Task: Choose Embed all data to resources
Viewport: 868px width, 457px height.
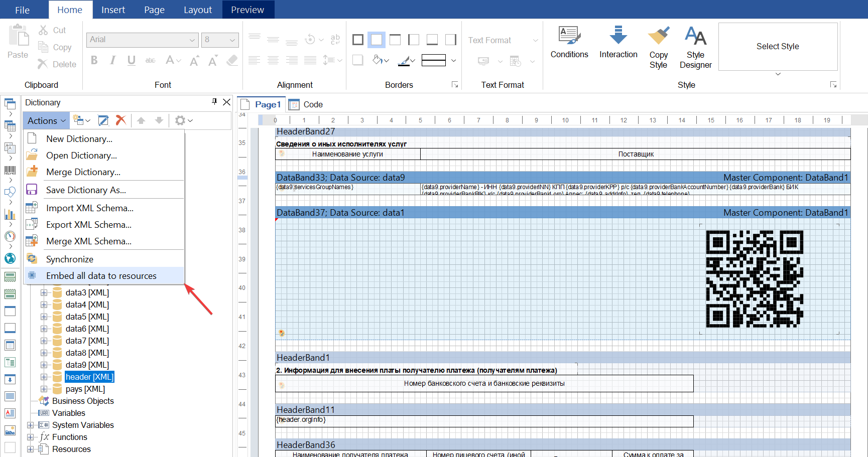Action: [104, 275]
